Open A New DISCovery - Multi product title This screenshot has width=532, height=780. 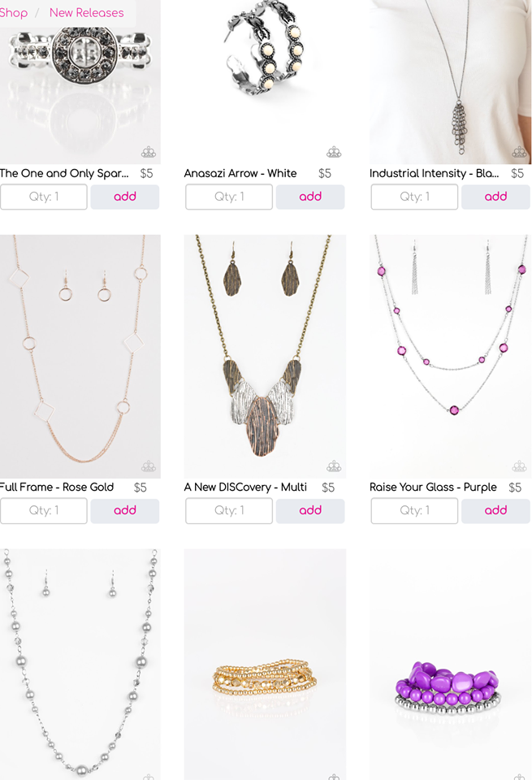tap(245, 487)
